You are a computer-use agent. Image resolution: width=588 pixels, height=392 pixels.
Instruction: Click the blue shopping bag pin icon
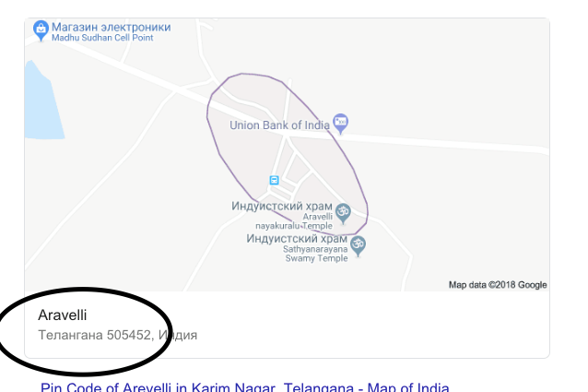(x=41, y=30)
